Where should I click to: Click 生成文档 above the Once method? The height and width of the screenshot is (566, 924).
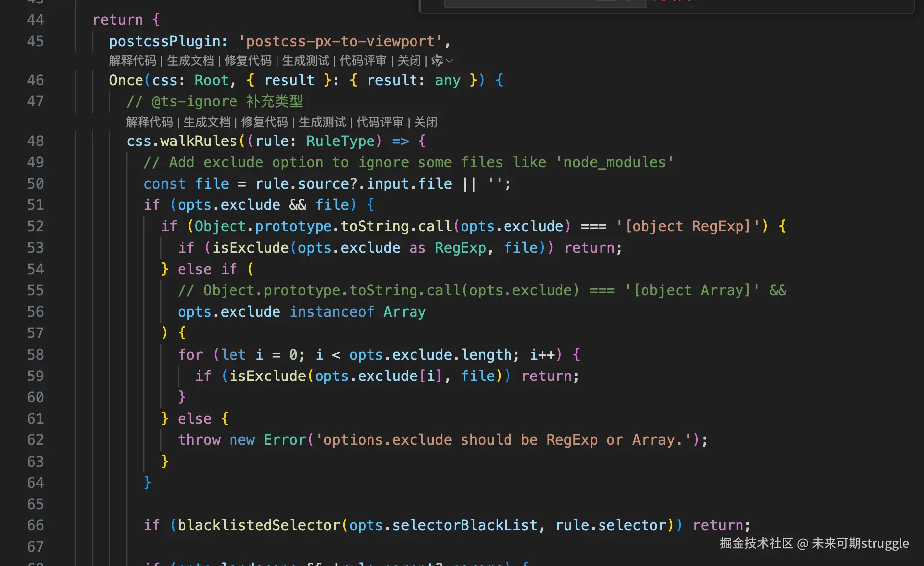click(190, 61)
